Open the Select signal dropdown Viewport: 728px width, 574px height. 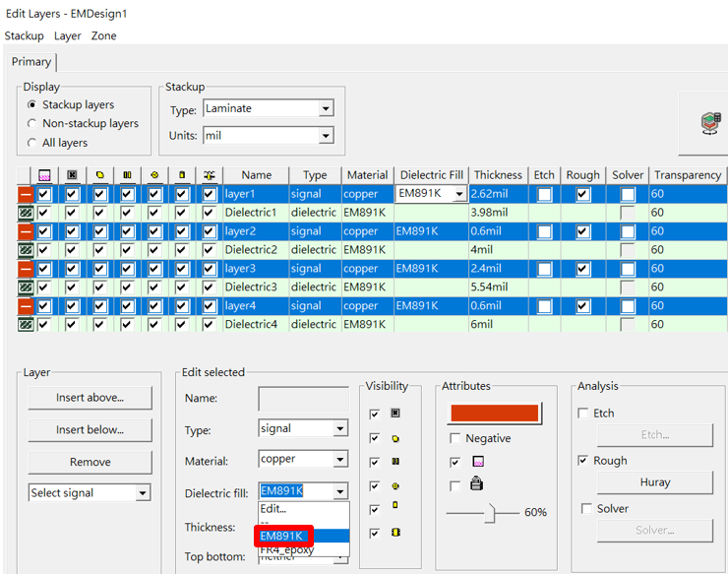[x=143, y=492]
